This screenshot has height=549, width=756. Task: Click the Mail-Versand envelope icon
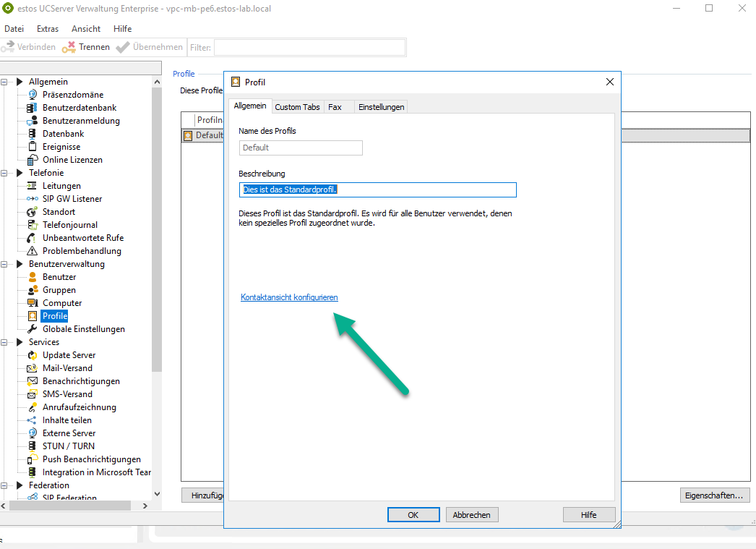pyautogui.click(x=32, y=368)
